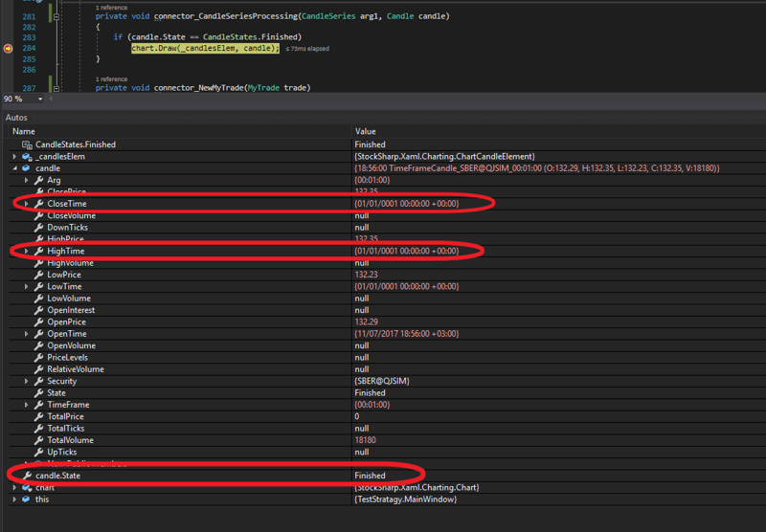Click the 1 reference CodeLens above line 281
This screenshot has height=532, width=766.
point(111,8)
